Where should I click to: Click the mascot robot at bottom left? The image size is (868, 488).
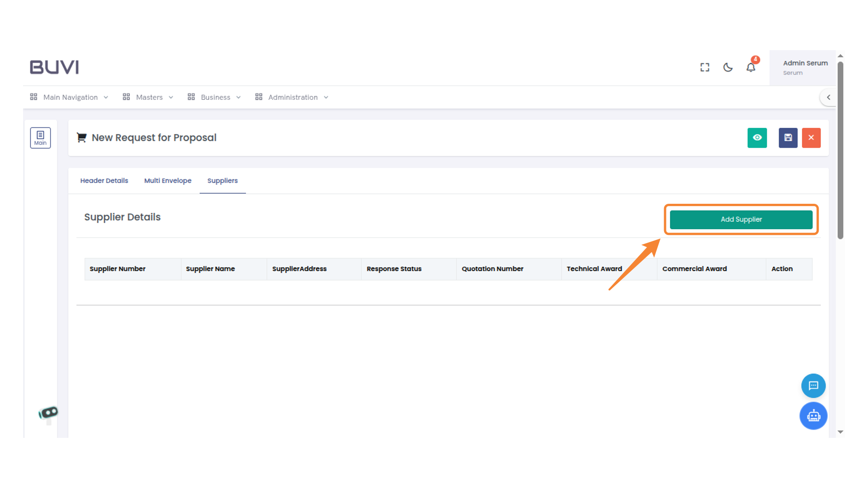coord(48,413)
